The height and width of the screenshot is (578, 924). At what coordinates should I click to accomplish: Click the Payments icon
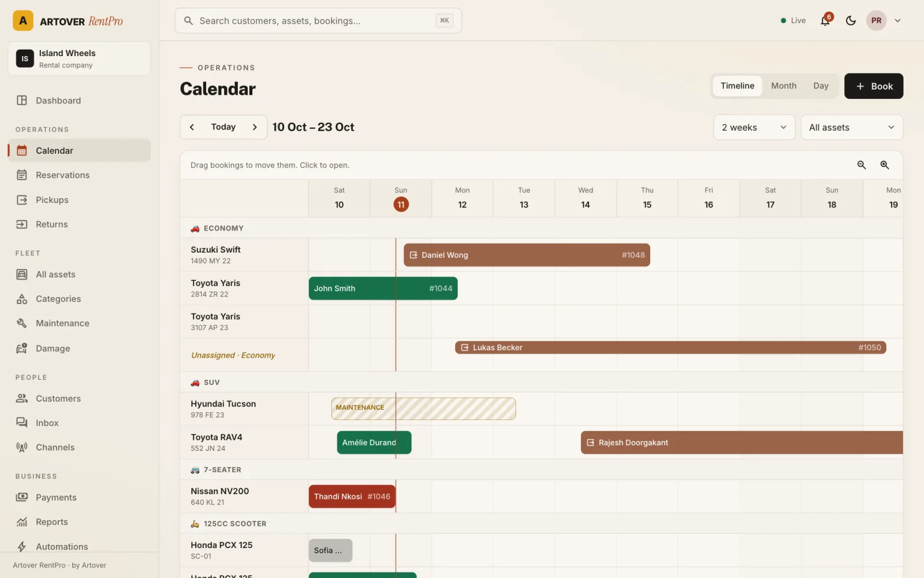tap(22, 497)
